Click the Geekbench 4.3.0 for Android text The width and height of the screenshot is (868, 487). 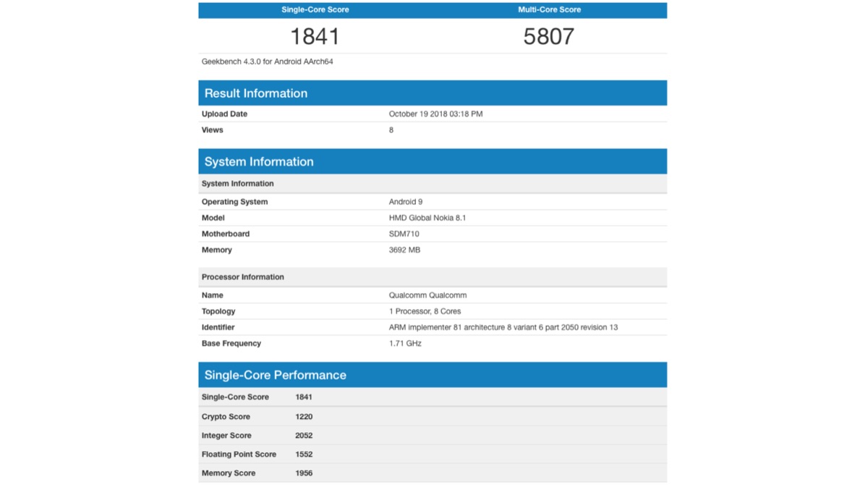pos(267,62)
